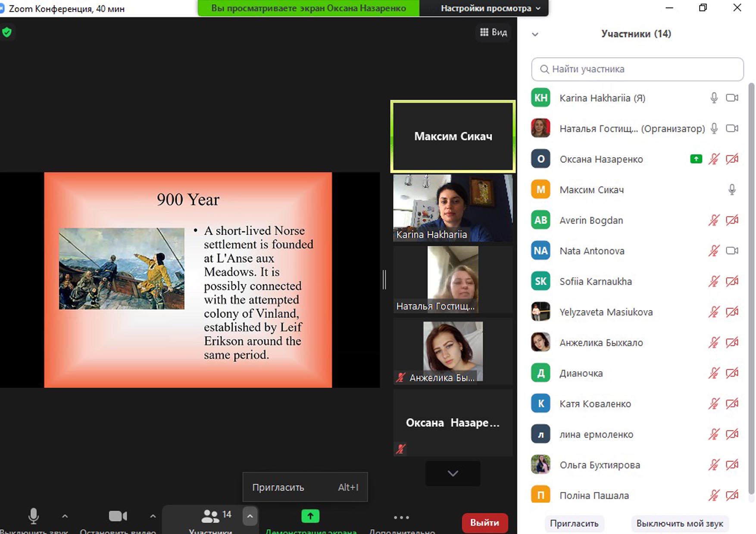Viewport: 756px width, 534px height.
Task: Collapse the participants panel chevron
Action: tap(535, 34)
